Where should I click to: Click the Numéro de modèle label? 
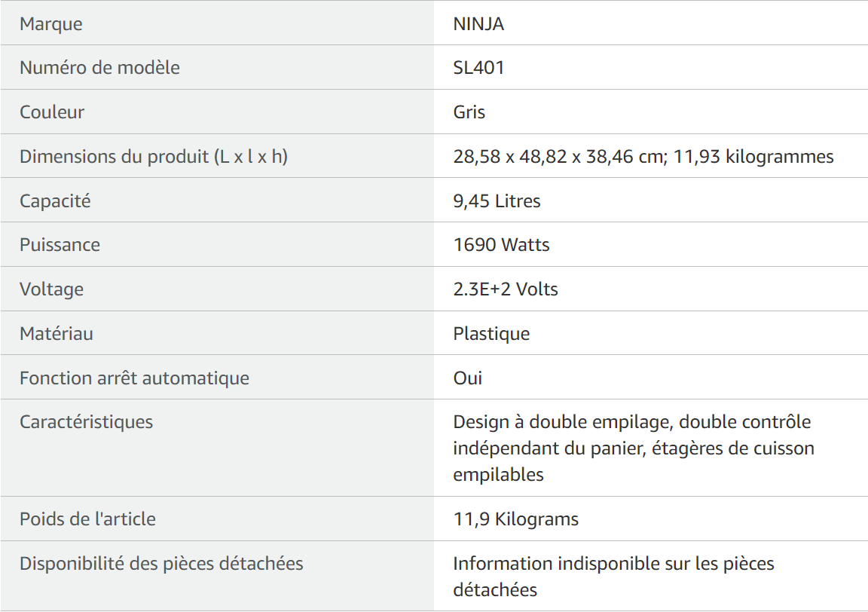click(99, 68)
